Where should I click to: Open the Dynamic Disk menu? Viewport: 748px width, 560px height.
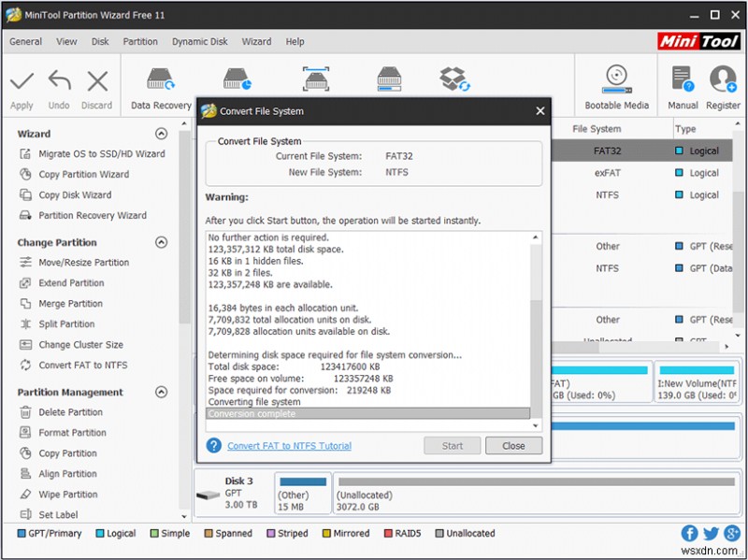(x=199, y=41)
